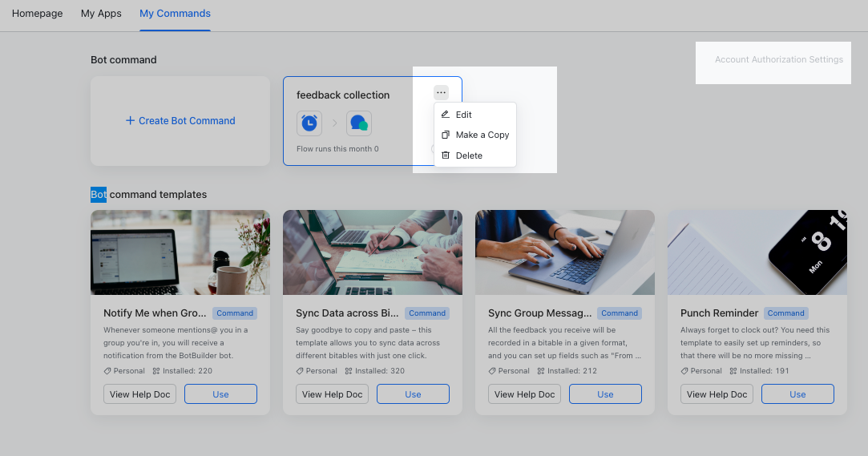Screen dimensions: 868x456
Task: Click the copy icon beside Make a Copy
Action: click(x=445, y=135)
